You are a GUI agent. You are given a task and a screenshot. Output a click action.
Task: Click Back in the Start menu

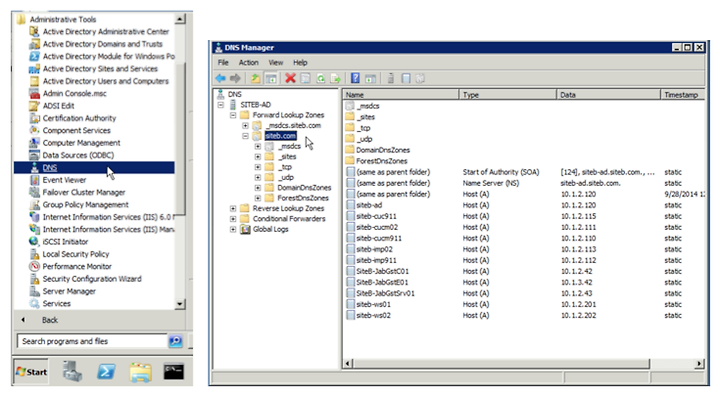click(50, 320)
